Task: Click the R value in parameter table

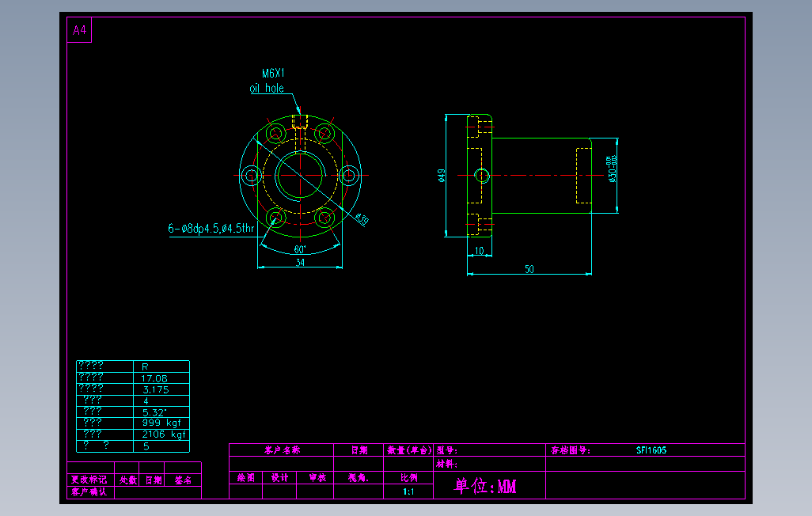Action: tap(145, 366)
